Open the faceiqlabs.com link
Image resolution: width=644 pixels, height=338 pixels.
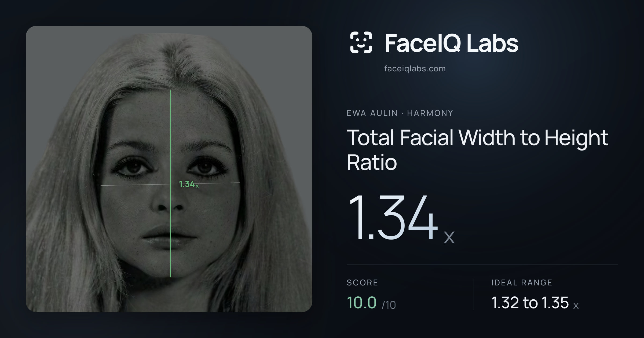coord(415,69)
